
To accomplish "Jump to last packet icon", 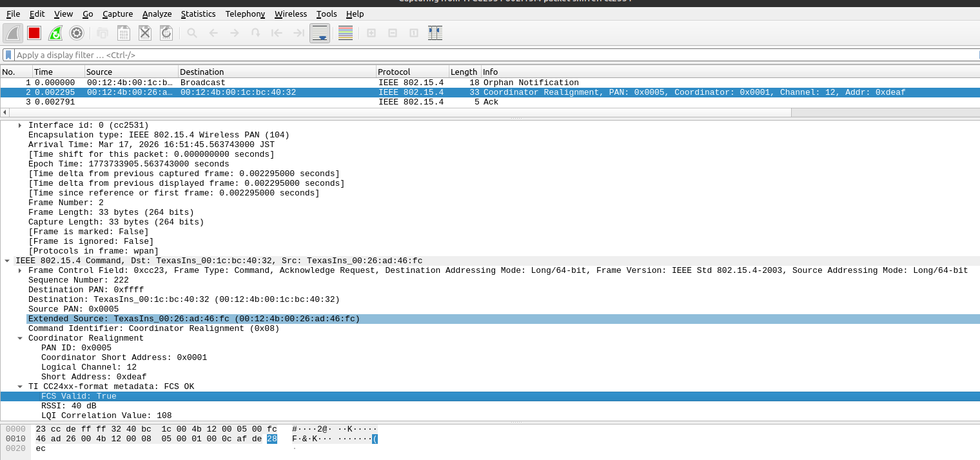I will coord(299,33).
